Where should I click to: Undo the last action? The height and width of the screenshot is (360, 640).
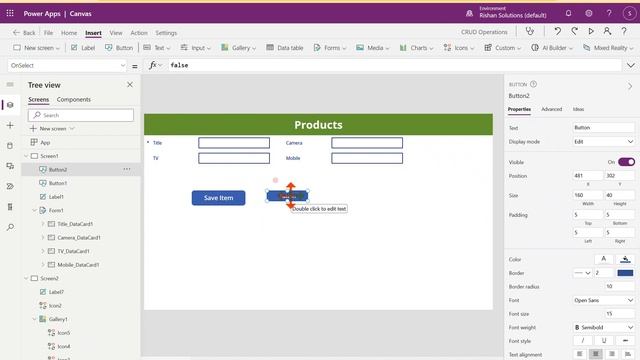click(x=558, y=31)
